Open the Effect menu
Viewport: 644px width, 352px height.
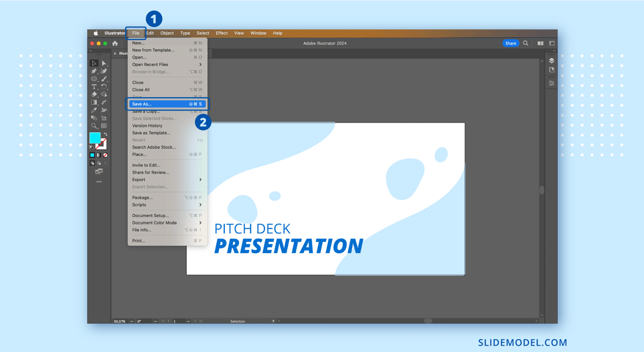pos(221,33)
